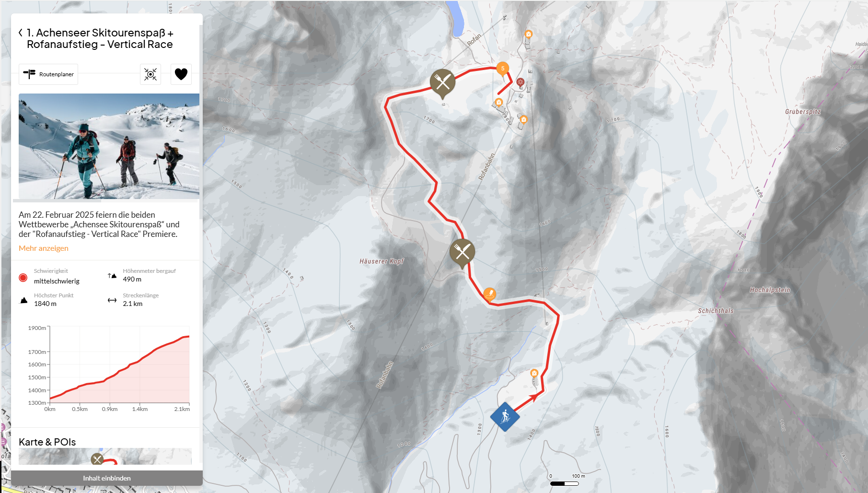Click the blue ski touring start marker
This screenshot has width=868, height=493.
click(x=505, y=417)
